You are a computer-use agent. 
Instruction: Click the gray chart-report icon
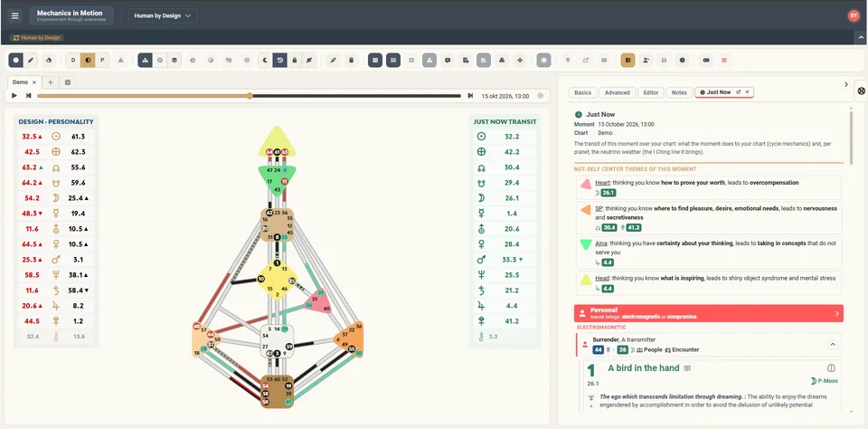point(484,60)
